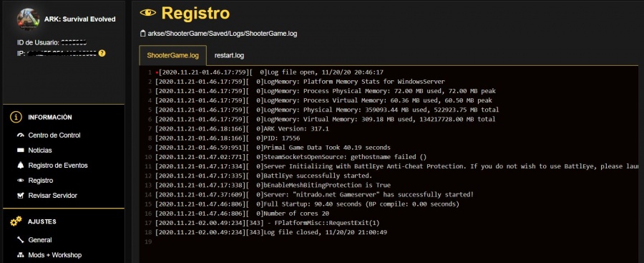The height and width of the screenshot is (263, 644).
Task: Click the 'Log file open' line 1
Action: tap(269, 72)
